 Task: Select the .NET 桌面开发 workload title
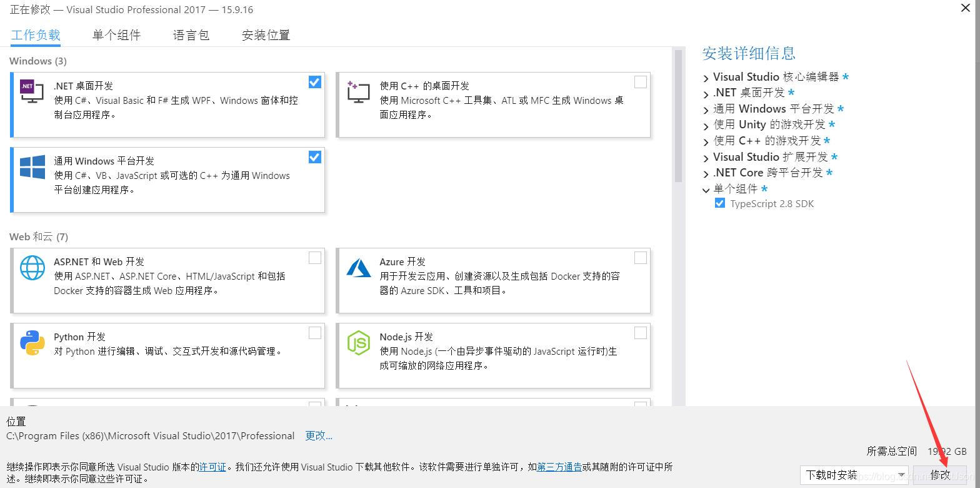83,86
